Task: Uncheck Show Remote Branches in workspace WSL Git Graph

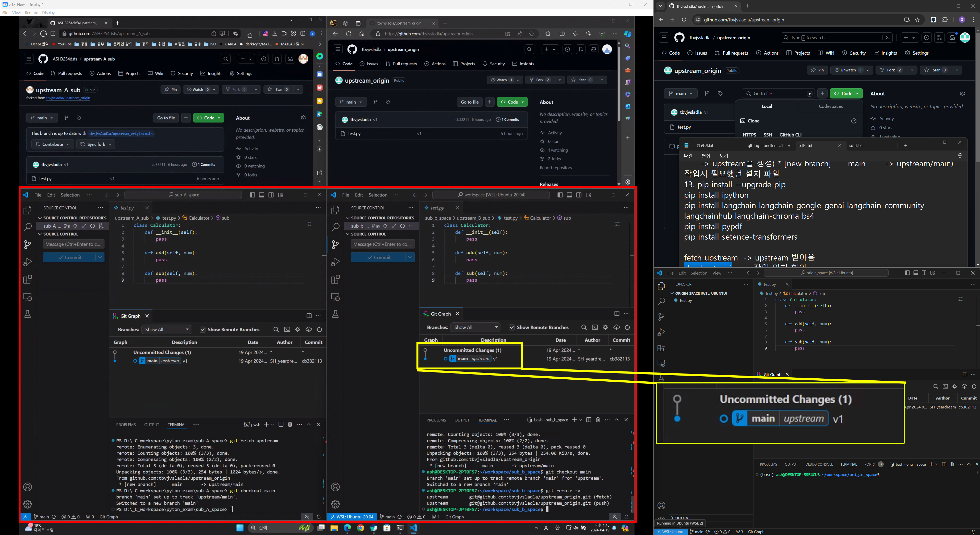Action: [512, 327]
